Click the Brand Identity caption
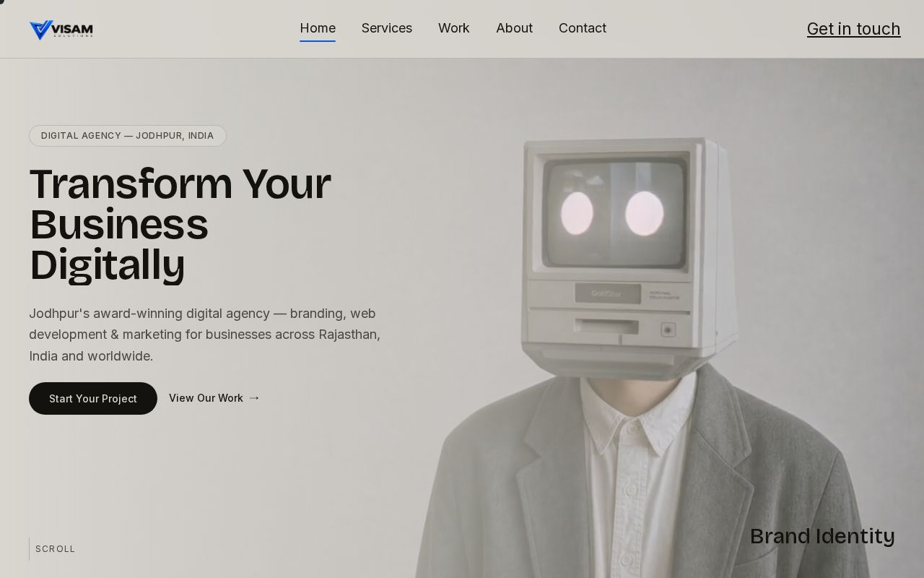This screenshot has height=578, width=924. (x=822, y=536)
